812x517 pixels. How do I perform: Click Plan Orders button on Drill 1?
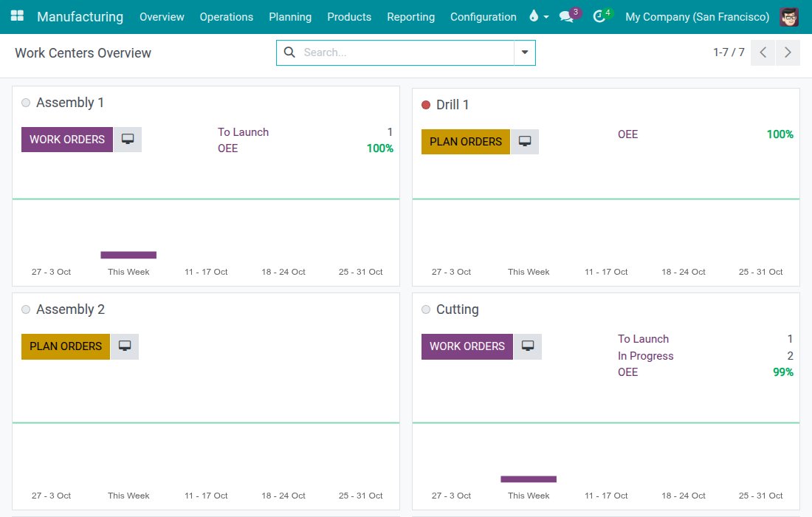point(466,141)
